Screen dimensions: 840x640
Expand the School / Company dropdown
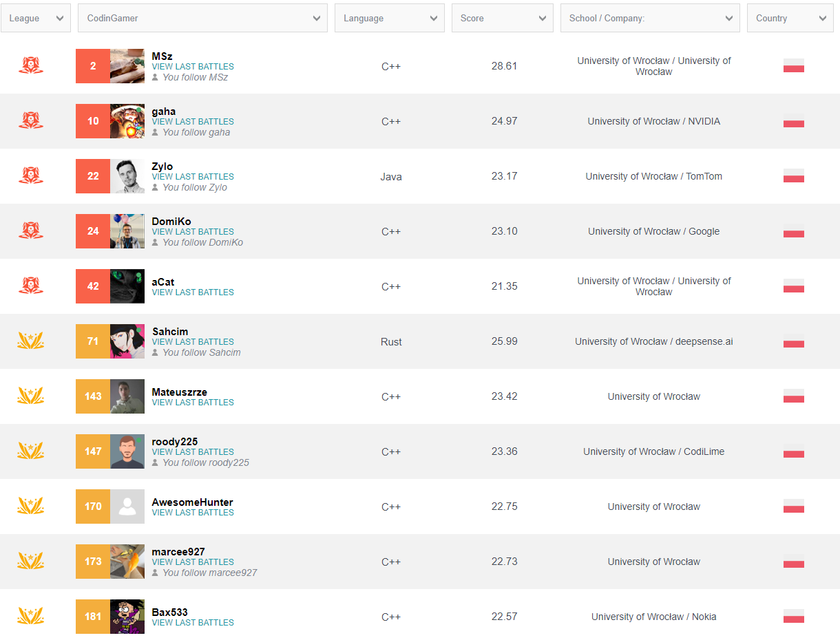point(650,19)
